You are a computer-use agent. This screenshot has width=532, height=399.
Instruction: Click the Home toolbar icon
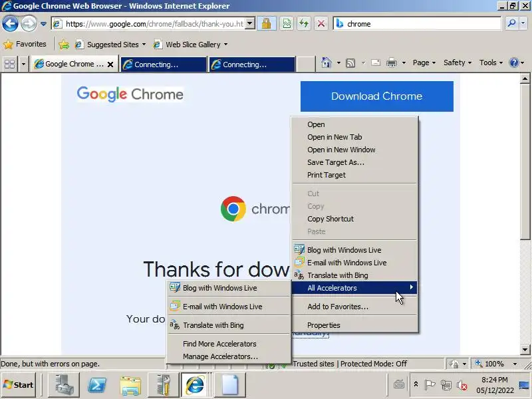[x=326, y=63]
